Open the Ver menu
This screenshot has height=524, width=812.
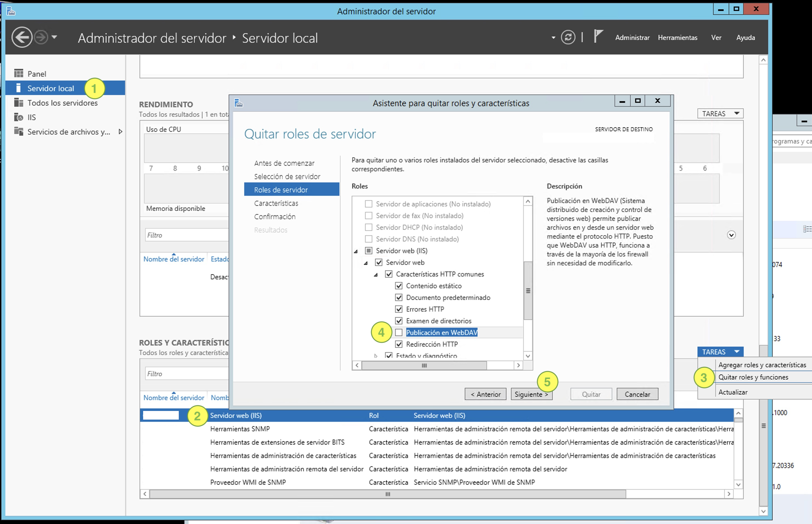(716, 37)
